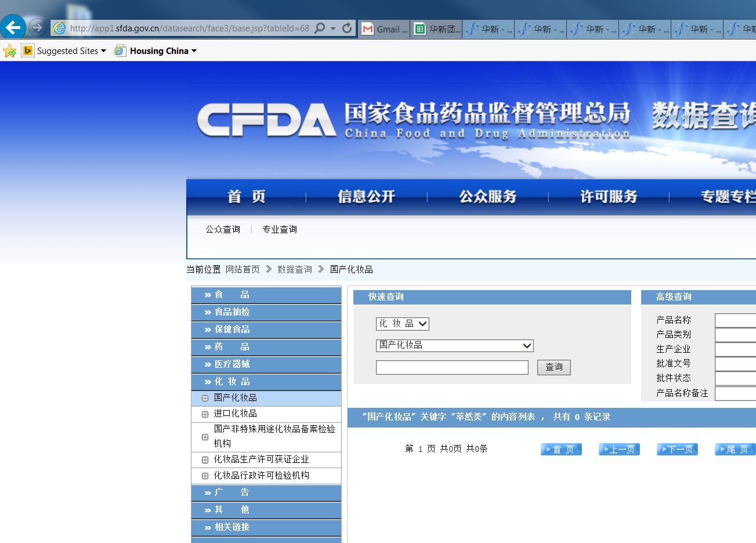Open the 信息公开 navigation menu
Screen dimensions: 756x543
click(x=366, y=197)
